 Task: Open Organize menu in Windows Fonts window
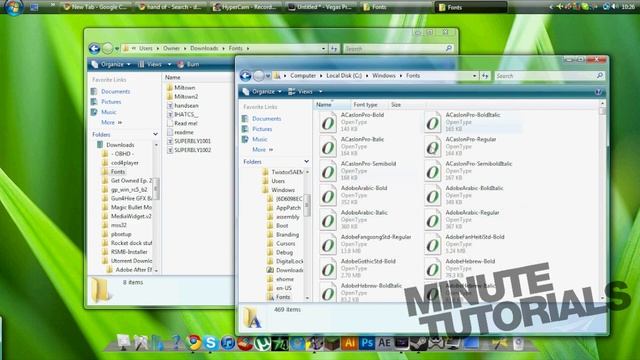pos(262,92)
